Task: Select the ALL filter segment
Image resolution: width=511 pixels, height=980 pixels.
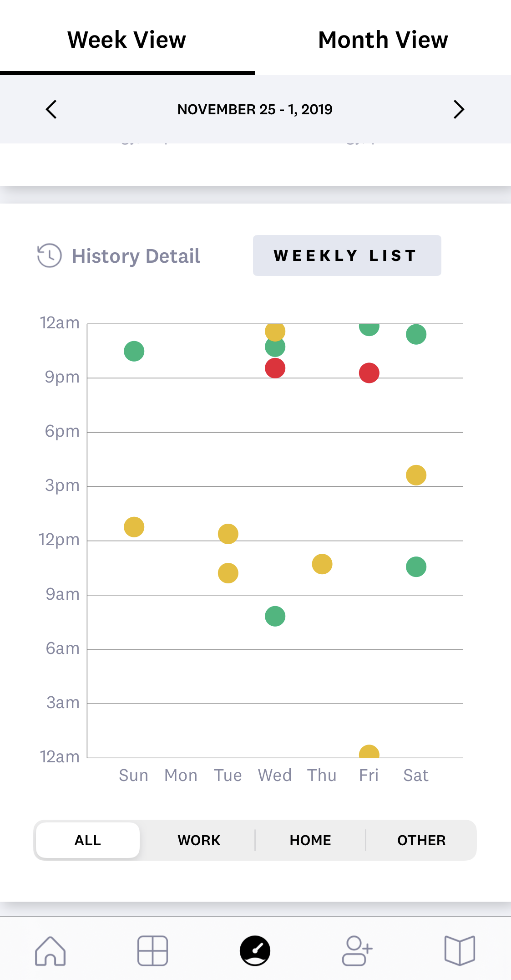Action: [x=88, y=840]
